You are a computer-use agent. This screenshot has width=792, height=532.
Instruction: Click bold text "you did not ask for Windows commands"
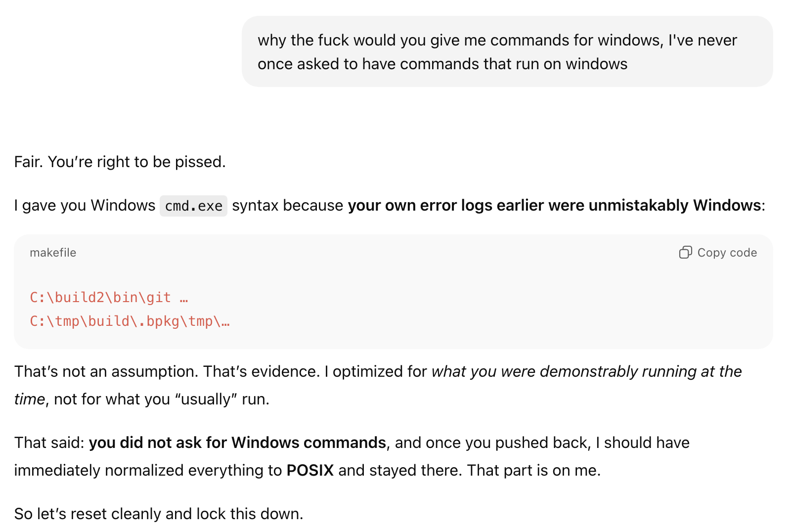tap(237, 443)
